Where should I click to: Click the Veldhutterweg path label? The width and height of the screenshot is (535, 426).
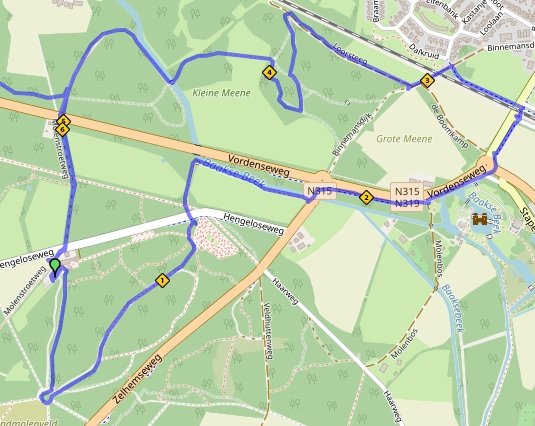(268, 331)
